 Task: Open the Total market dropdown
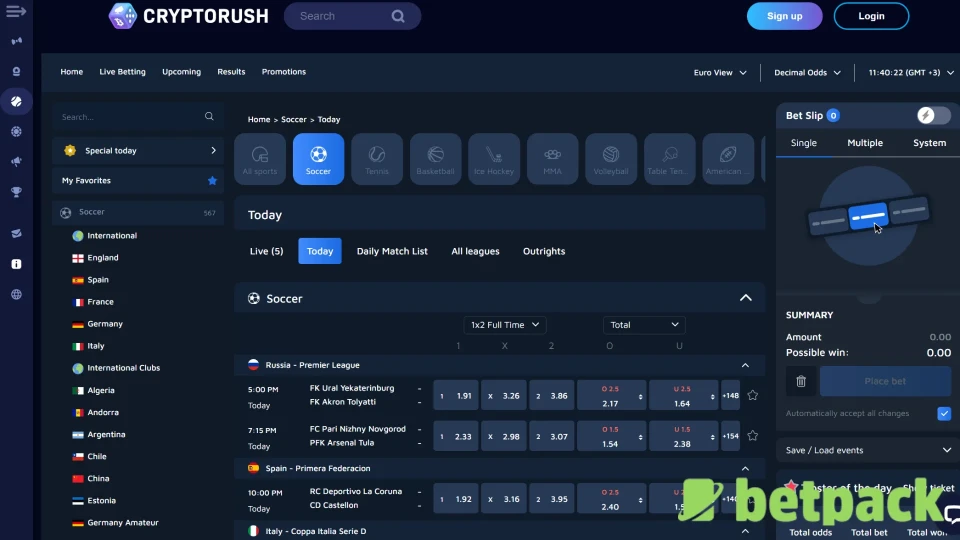coord(644,325)
